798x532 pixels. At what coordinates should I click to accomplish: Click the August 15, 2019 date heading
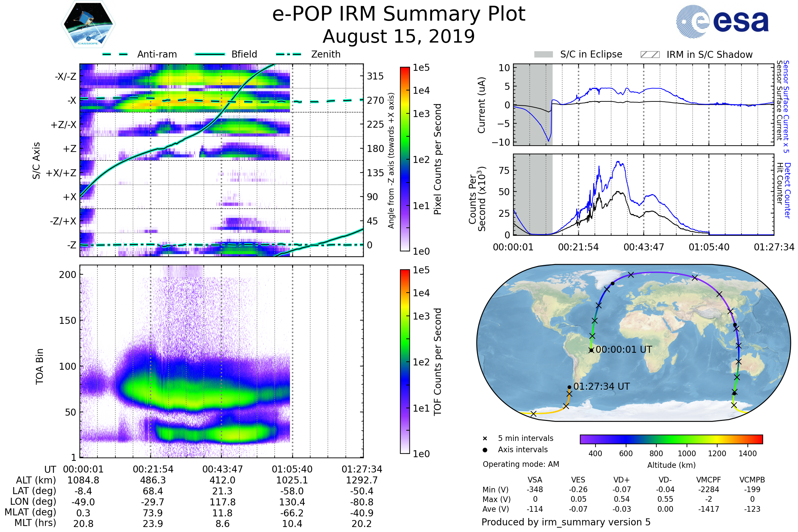pyautogui.click(x=399, y=37)
